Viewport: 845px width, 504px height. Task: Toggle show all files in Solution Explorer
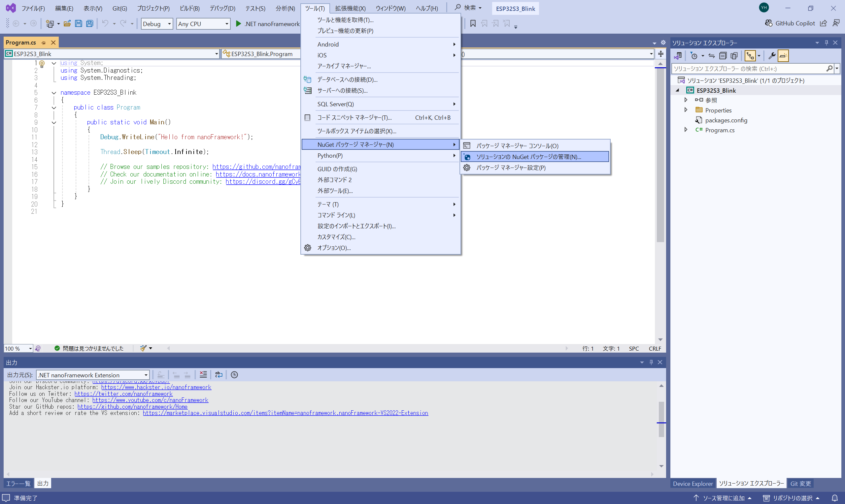(734, 56)
